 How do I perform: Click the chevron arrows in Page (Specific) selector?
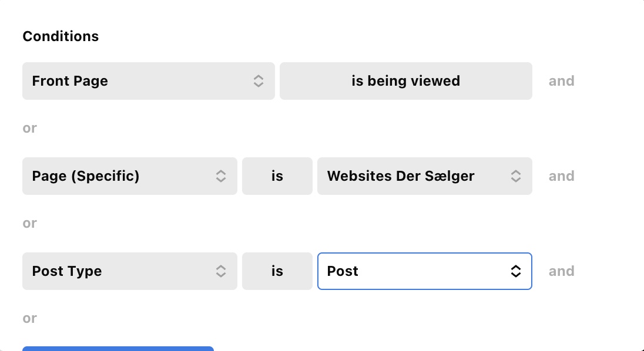click(x=221, y=176)
